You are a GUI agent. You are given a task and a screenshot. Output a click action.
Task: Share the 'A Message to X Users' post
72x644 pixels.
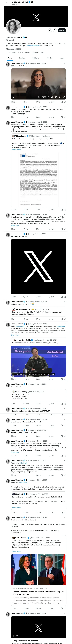[65, 102]
